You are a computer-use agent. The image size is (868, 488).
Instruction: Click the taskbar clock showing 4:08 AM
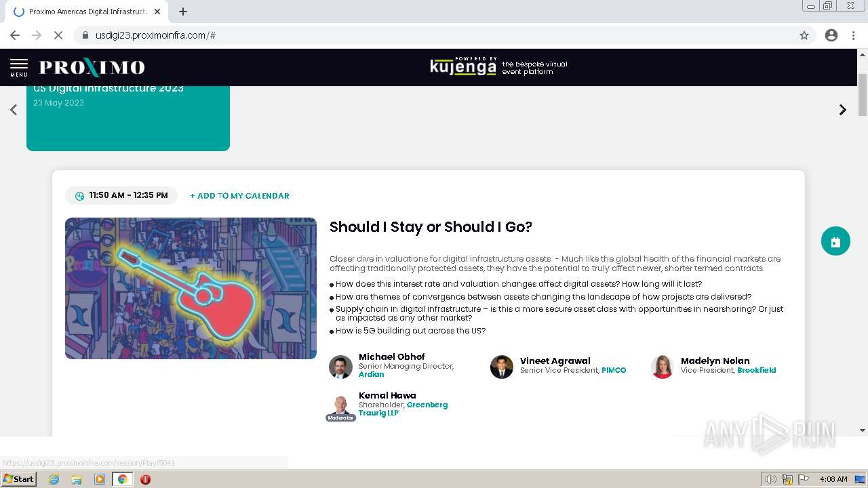click(833, 479)
